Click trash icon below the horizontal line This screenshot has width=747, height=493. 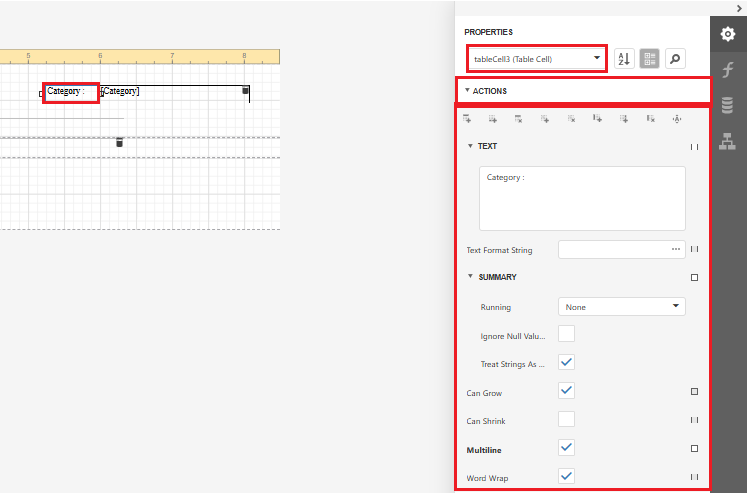click(x=120, y=142)
